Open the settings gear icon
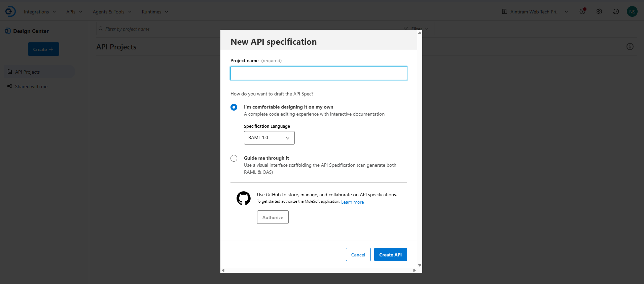This screenshot has width=644, height=284. tap(599, 11)
